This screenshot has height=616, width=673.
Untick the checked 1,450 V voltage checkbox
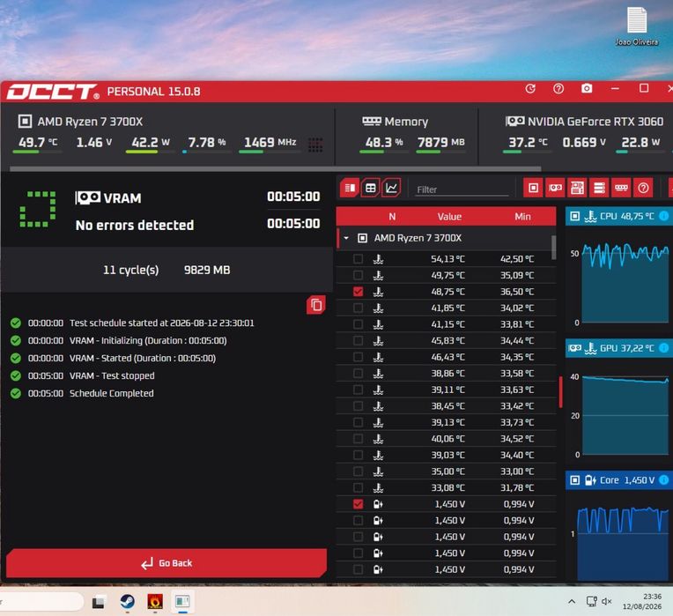pos(358,504)
